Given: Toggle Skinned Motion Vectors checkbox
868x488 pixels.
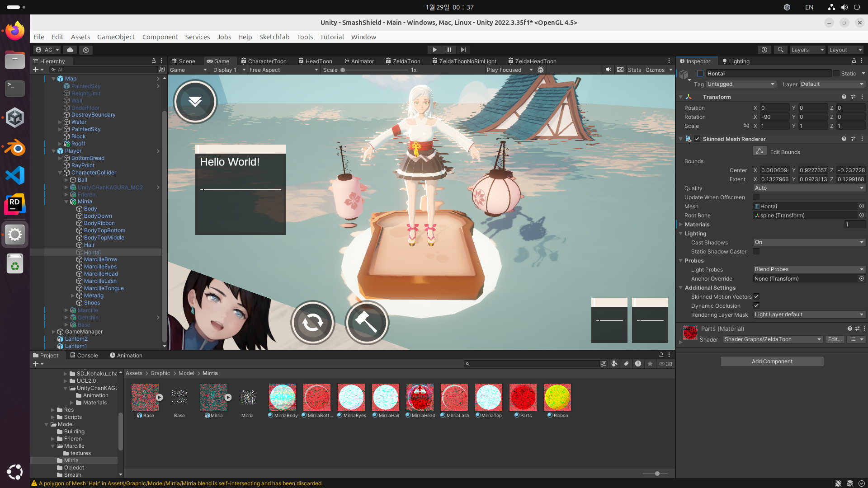Looking at the screenshot, I should 756,296.
